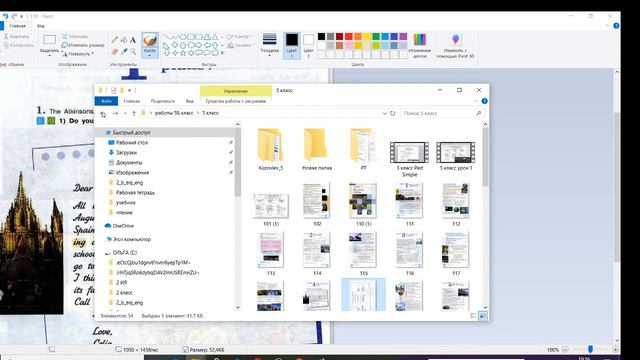Click the Edit with Paint 3D icon

(x=456, y=40)
